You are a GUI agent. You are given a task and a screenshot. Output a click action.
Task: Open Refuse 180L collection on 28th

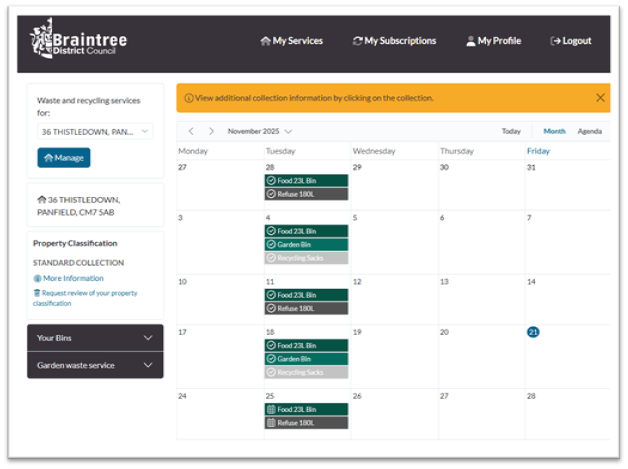click(x=306, y=194)
